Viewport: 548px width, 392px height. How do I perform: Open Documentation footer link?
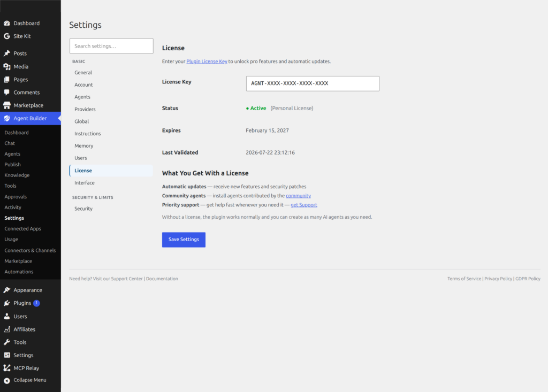pyautogui.click(x=162, y=279)
